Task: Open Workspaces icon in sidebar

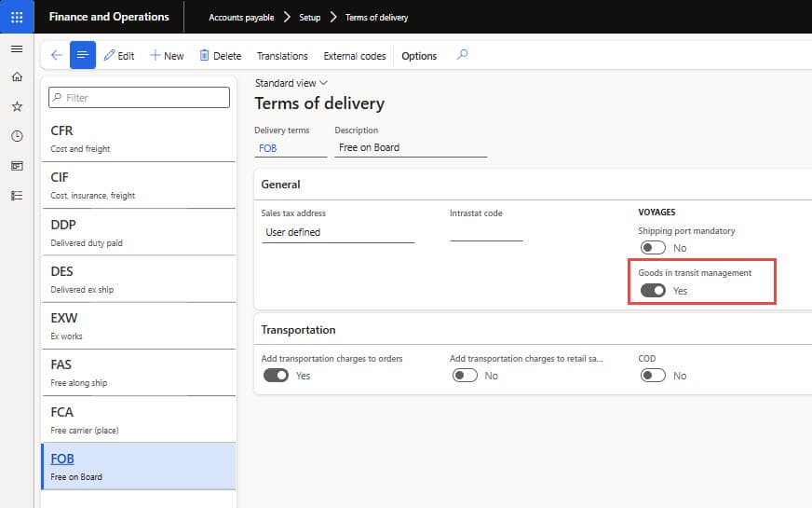Action: (x=17, y=166)
